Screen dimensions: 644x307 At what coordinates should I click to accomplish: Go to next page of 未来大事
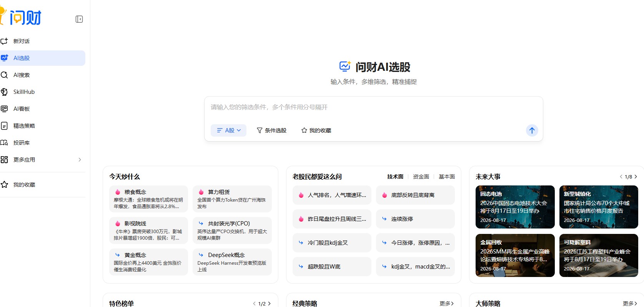point(636,177)
